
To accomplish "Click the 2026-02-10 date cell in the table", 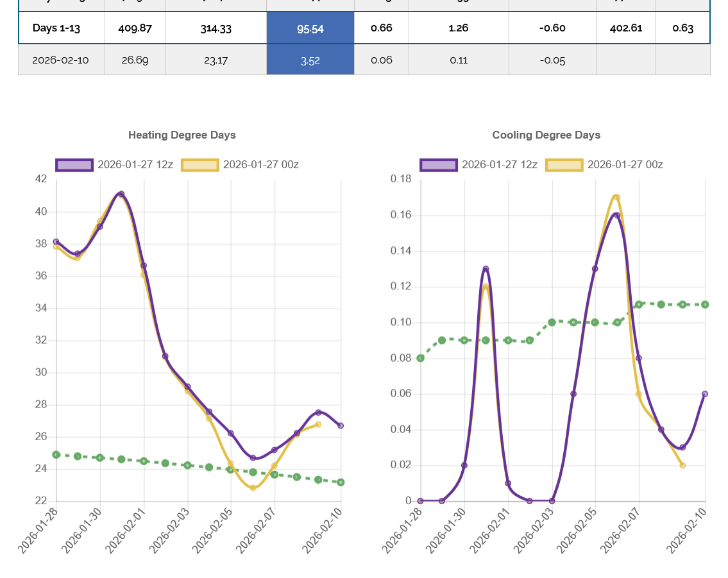I will (x=62, y=60).
